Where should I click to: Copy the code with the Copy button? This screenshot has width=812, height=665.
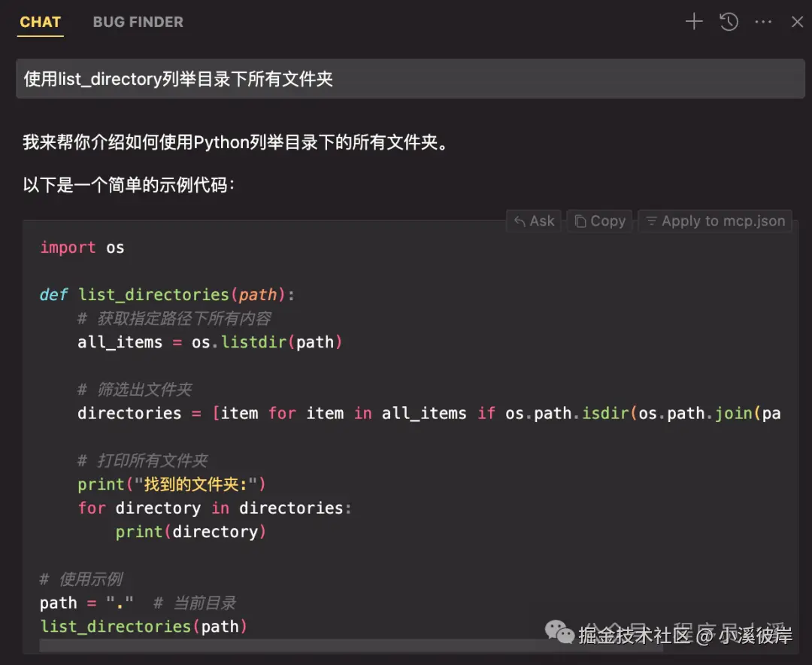pyautogui.click(x=599, y=220)
